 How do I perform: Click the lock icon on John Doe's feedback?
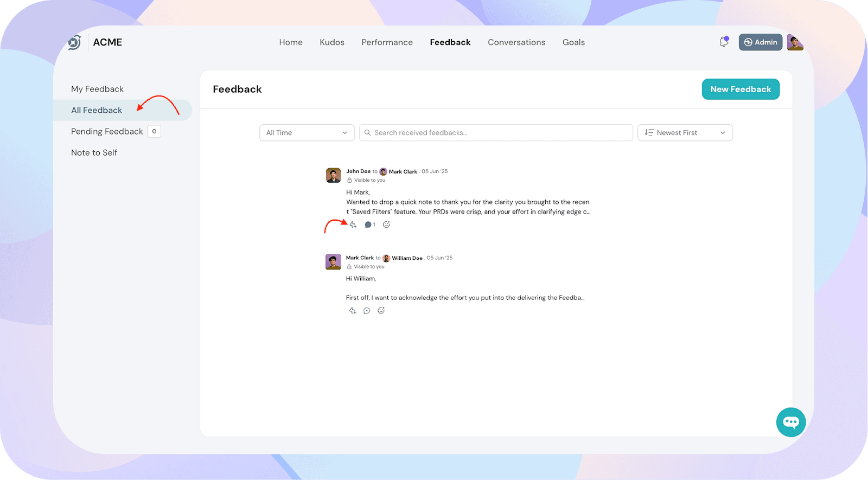349,180
